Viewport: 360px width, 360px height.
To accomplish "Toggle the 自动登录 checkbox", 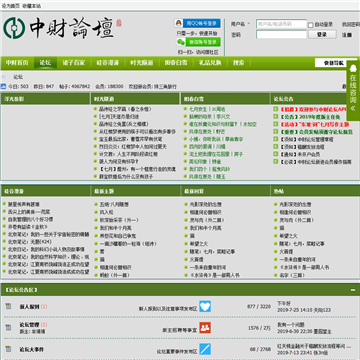I will coord(311,25).
